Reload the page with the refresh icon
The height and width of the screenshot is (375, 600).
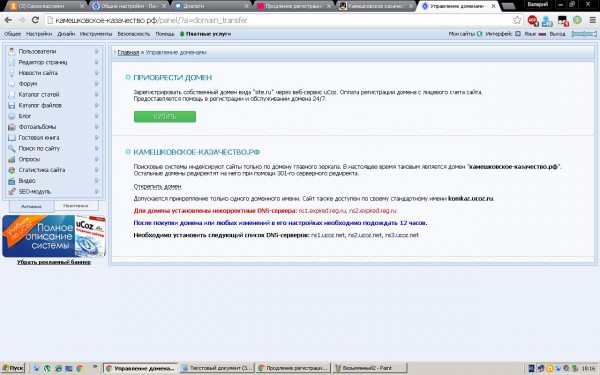tap(35, 20)
